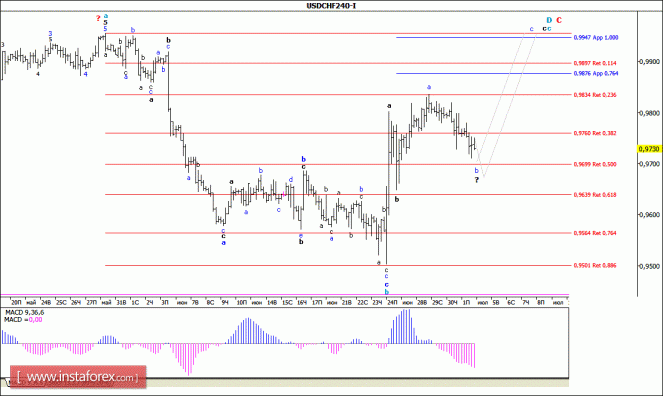
Task: Click the 0.9947 App 1.000 level label
Action: (x=596, y=38)
